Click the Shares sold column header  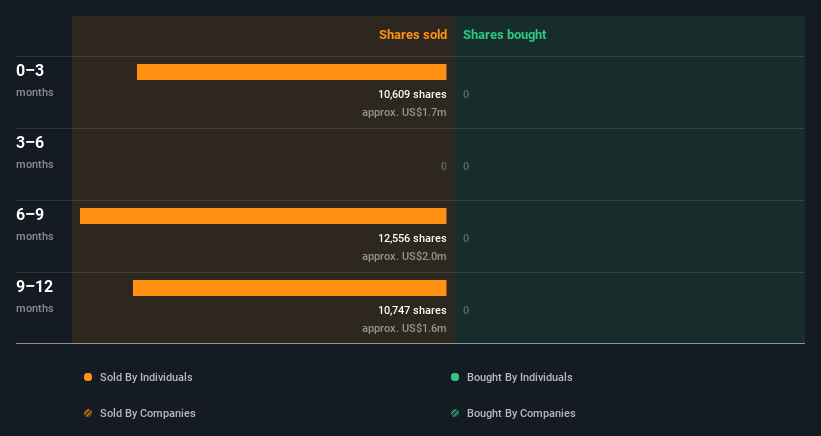(413, 35)
